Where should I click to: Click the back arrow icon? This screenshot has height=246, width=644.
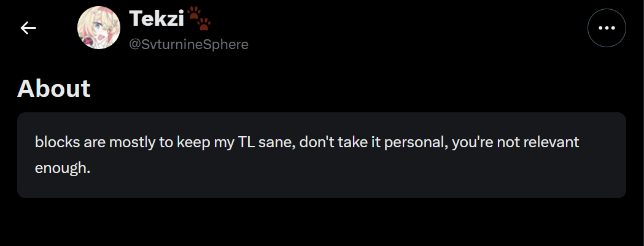click(28, 28)
